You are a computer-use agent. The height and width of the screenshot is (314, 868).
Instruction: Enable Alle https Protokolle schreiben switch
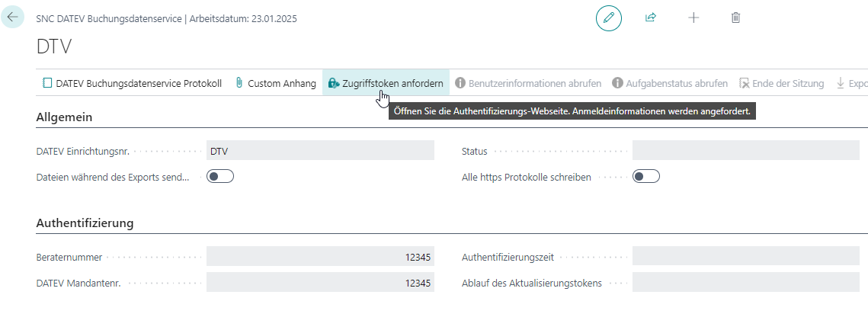click(x=645, y=177)
